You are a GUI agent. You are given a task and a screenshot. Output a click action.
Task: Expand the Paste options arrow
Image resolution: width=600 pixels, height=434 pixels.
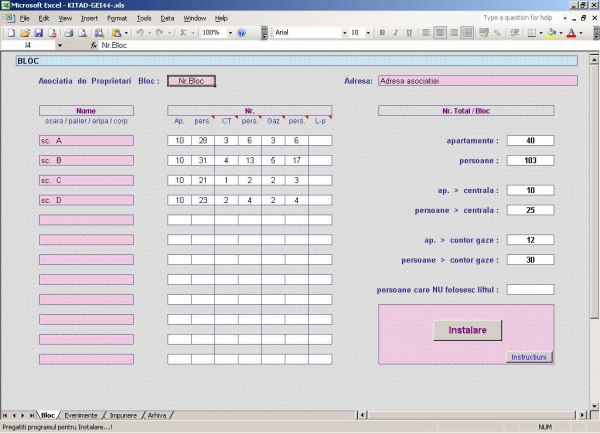[126, 33]
